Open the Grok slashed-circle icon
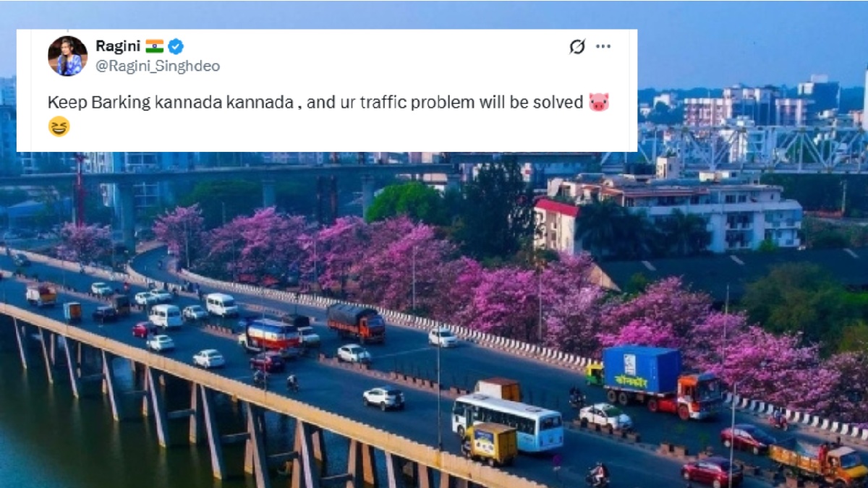The height and width of the screenshot is (488, 868). [x=576, y=47]
